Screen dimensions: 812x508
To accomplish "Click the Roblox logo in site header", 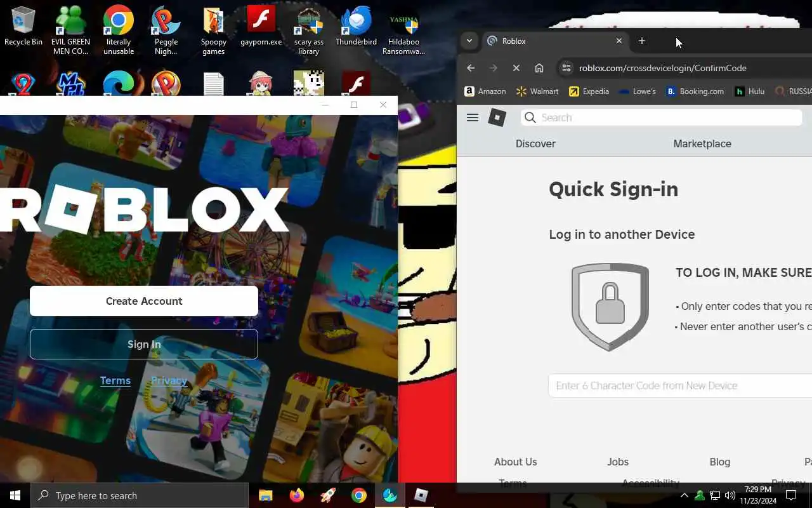I will coord(497,117).
